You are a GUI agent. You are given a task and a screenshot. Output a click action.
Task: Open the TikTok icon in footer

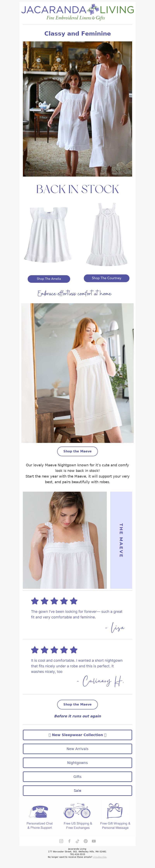tap(77, 841)
